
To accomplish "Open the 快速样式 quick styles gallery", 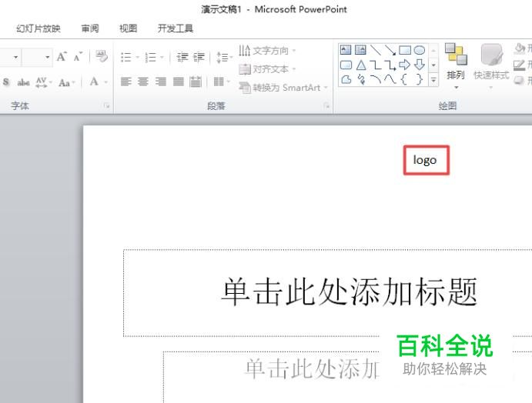I will [491, 66].
